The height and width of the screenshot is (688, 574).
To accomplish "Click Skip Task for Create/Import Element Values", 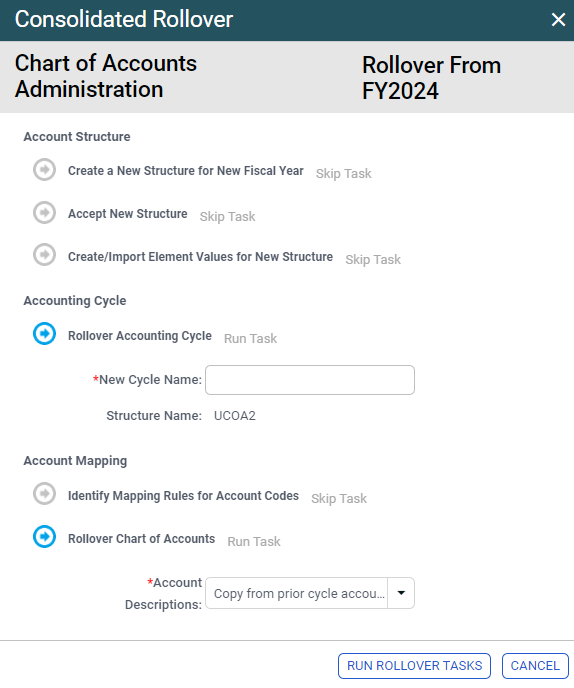I will point(373,260).
